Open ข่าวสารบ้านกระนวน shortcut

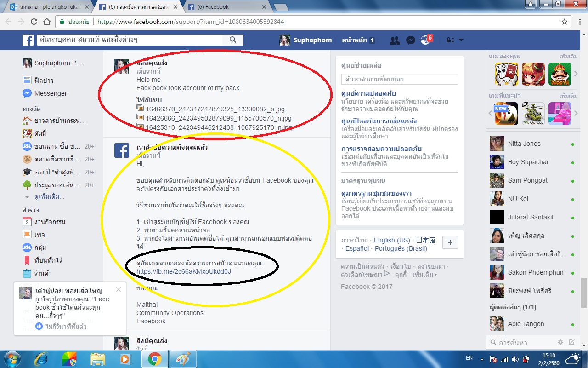click(54, 121)
